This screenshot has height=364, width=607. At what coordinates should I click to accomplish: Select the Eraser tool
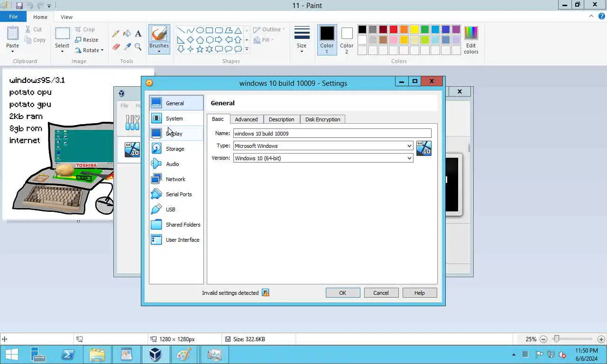(x=116, y=46)
